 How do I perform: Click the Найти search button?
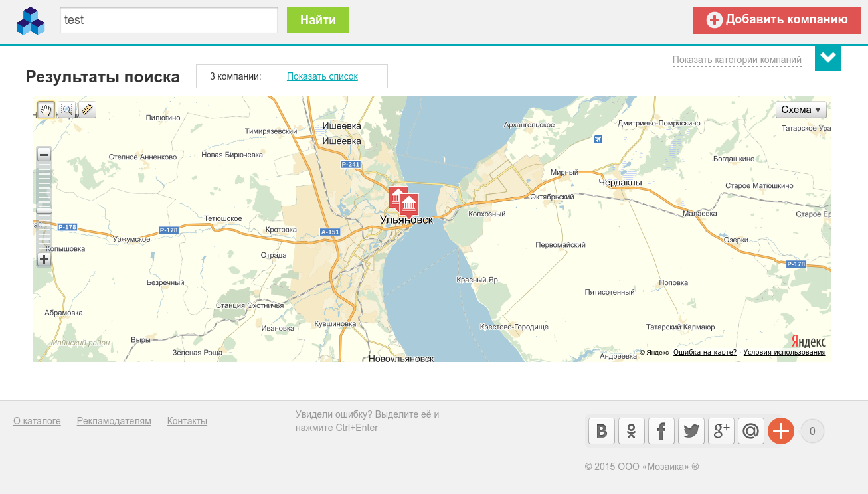(x=318, y=20)
